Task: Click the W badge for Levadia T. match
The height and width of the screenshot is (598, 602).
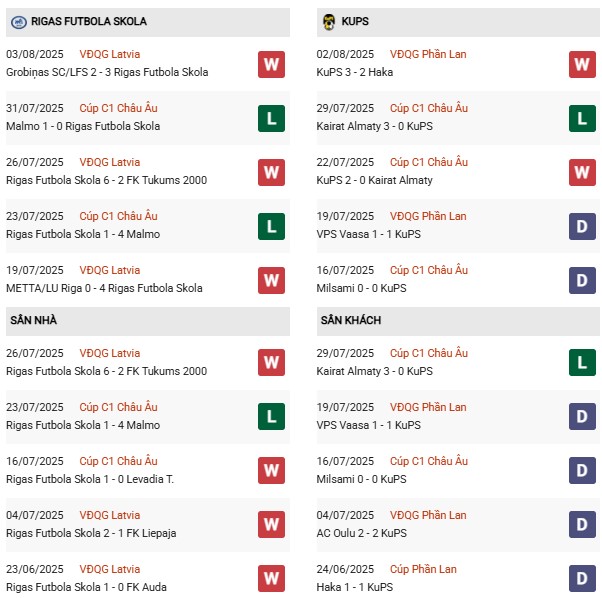Action: (271, 470)
